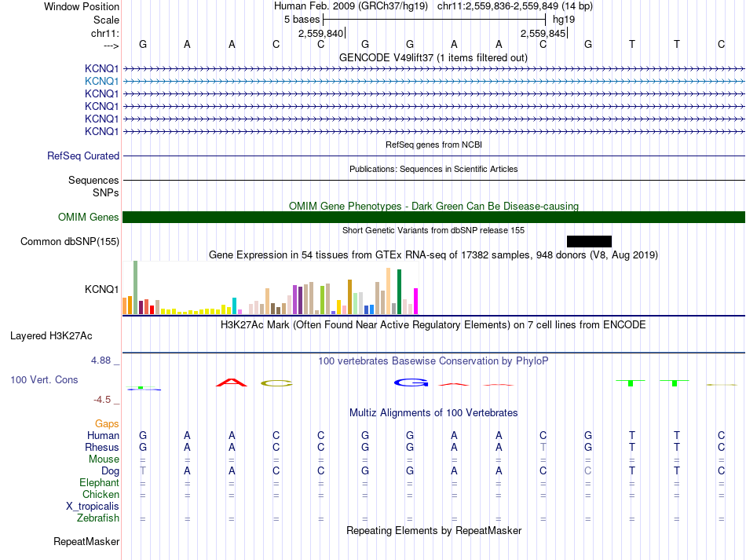This screenshot has height=560, width=746.
Task: Open the RefSeq Curated track label
Action: point(83,156)
